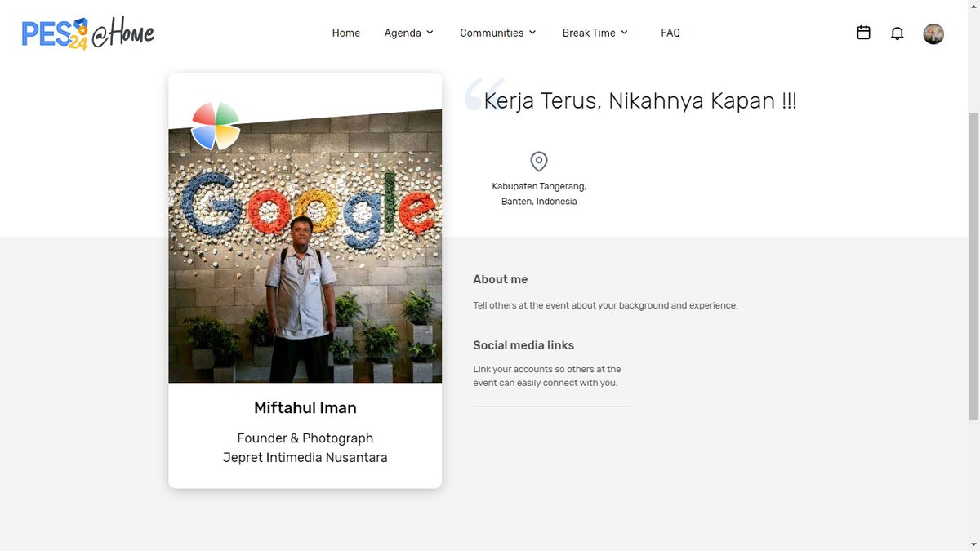Expand the Communities chevron arrow
This screenshot has width=980, height=551.
[x=532, y=33]
